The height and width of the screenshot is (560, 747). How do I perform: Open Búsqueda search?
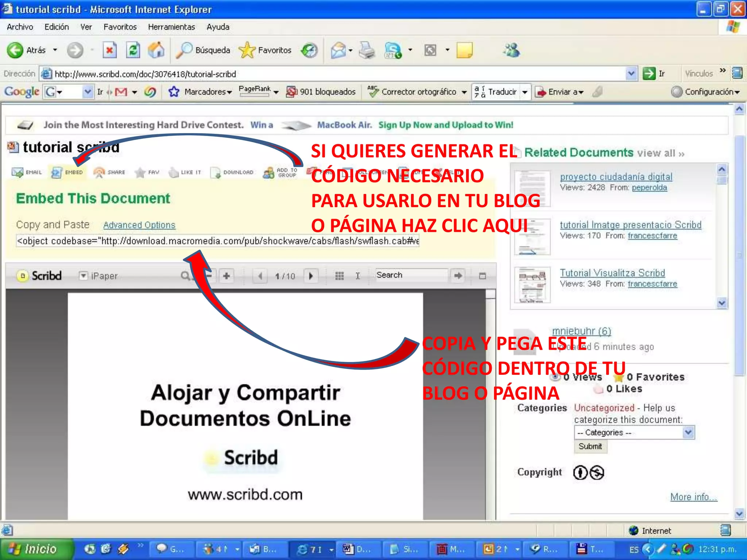tap(203, 50)
